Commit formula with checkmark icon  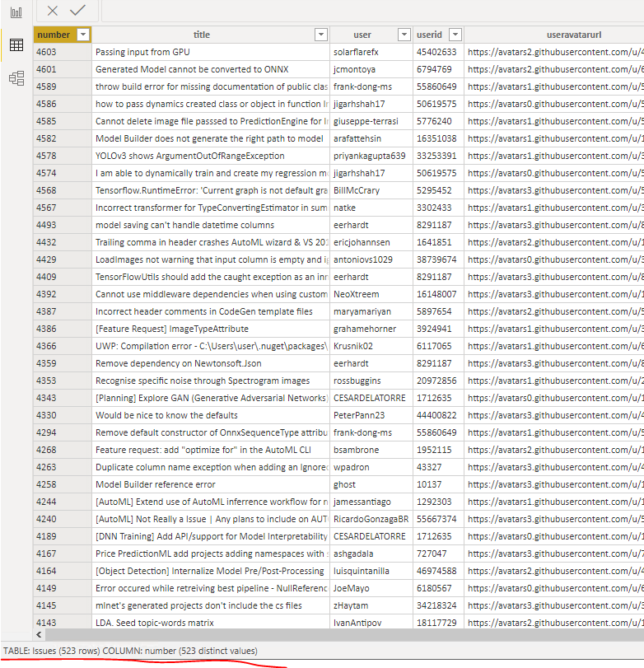click(77, 10)
